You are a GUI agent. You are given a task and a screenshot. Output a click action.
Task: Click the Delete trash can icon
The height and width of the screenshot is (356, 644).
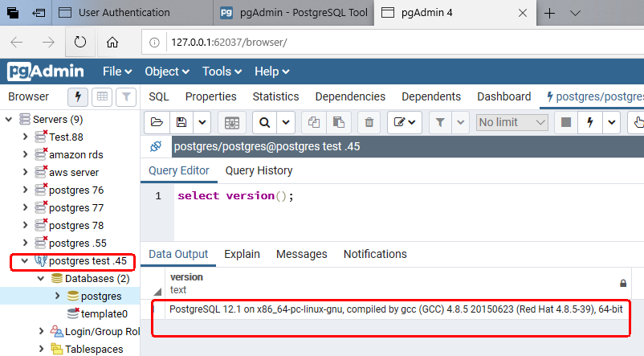tap(369, 122)
